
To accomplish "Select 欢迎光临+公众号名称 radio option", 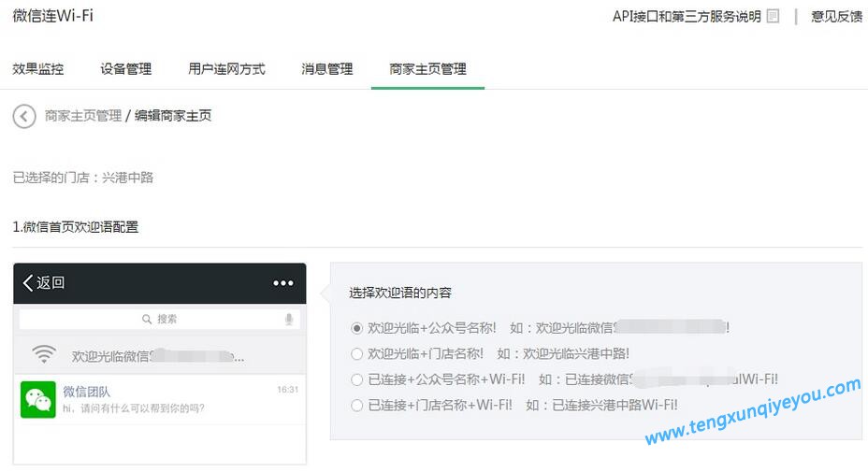I will [357, 329].
